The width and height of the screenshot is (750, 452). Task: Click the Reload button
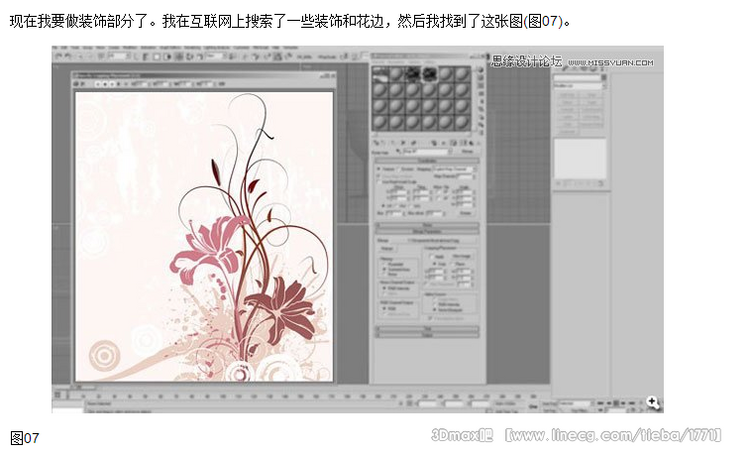386,248
